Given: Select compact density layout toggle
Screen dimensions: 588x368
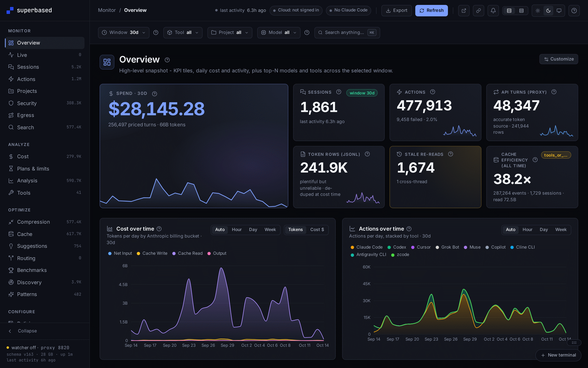Looking at the screenshot, I should coord(521,10).
